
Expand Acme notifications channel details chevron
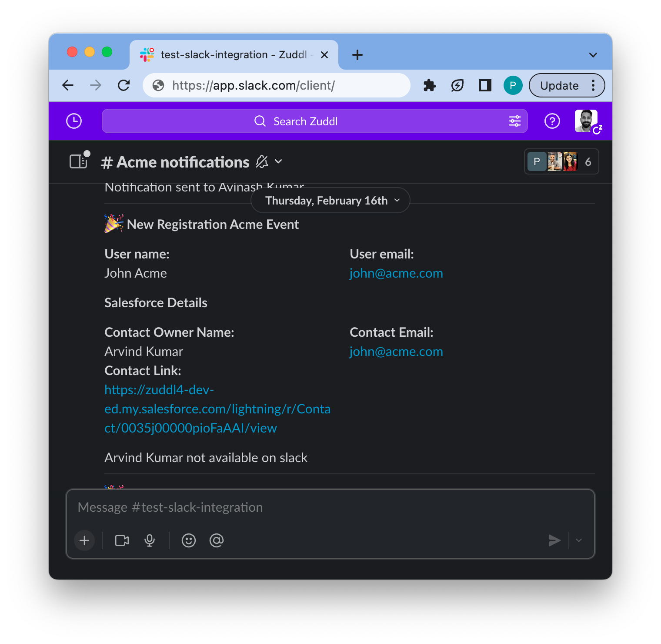[x=279, y=162]
